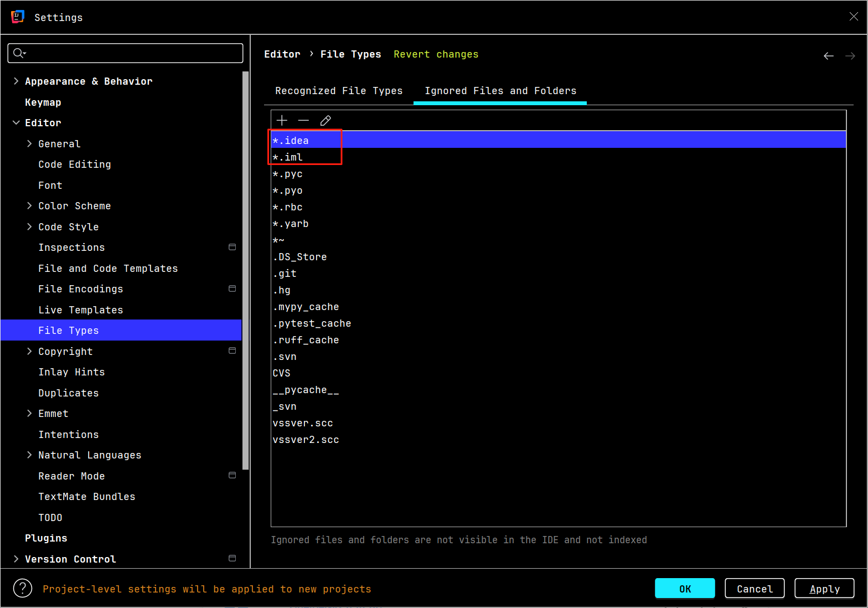This screenshot has height=608, width=868.
Task: Select the .pytest_cache entry in the list
Action: (312, 323)
